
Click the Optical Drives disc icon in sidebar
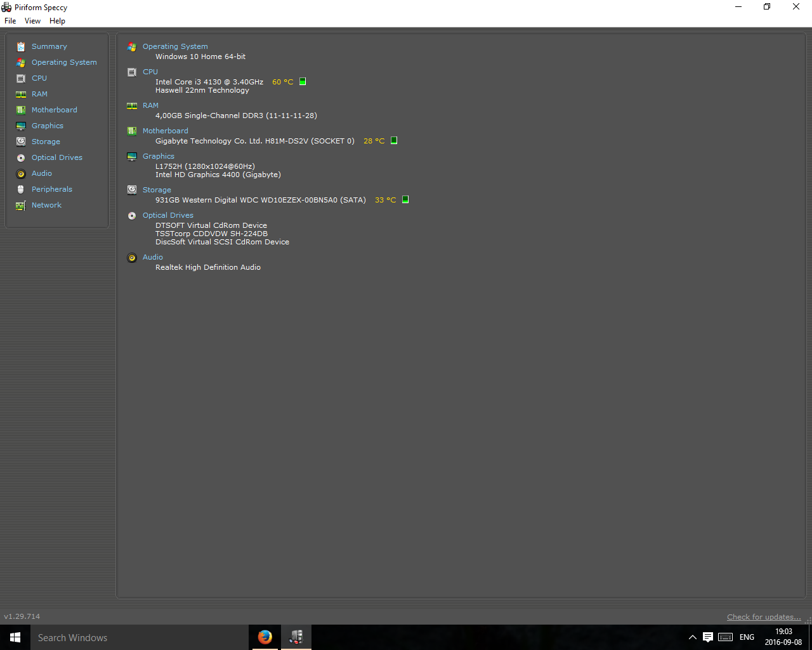21,157
